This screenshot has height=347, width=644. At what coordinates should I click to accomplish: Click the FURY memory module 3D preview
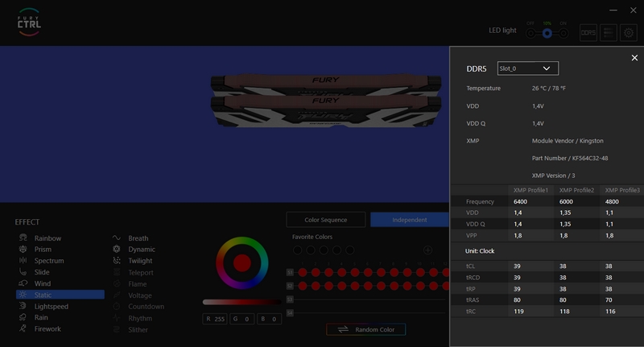326,101
